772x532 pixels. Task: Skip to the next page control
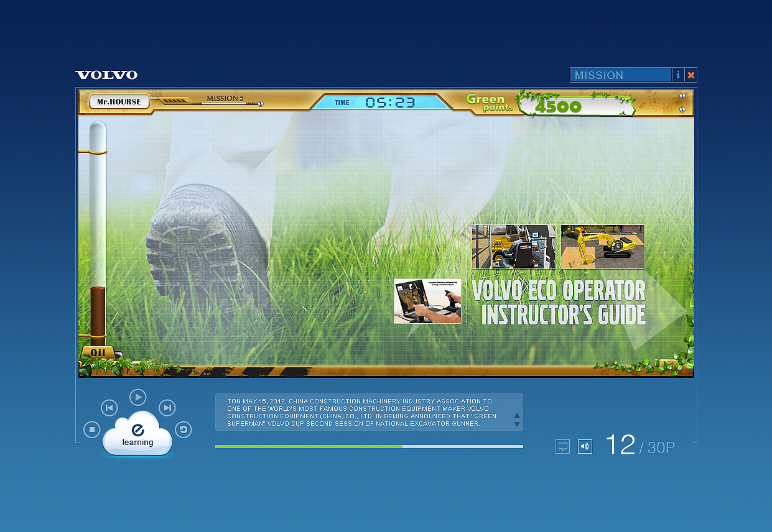pyautogui.click(x=167, y=408)
